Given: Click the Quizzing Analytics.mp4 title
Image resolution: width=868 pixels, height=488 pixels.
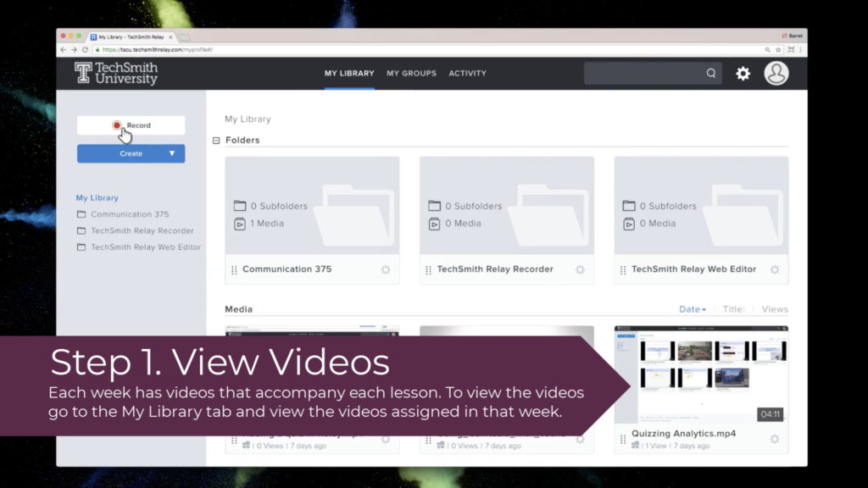Looking at the screenshot, I should point(684,434).
